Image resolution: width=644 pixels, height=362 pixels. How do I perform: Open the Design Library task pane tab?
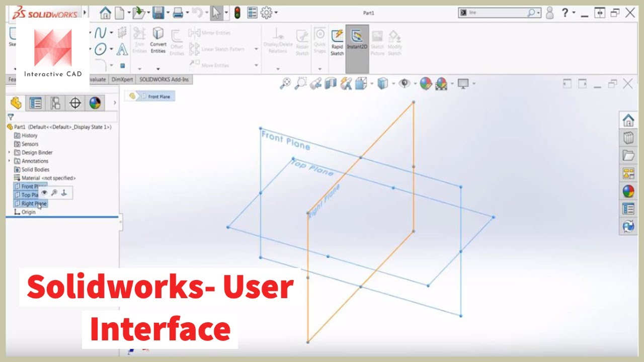[x=628, y=138]
